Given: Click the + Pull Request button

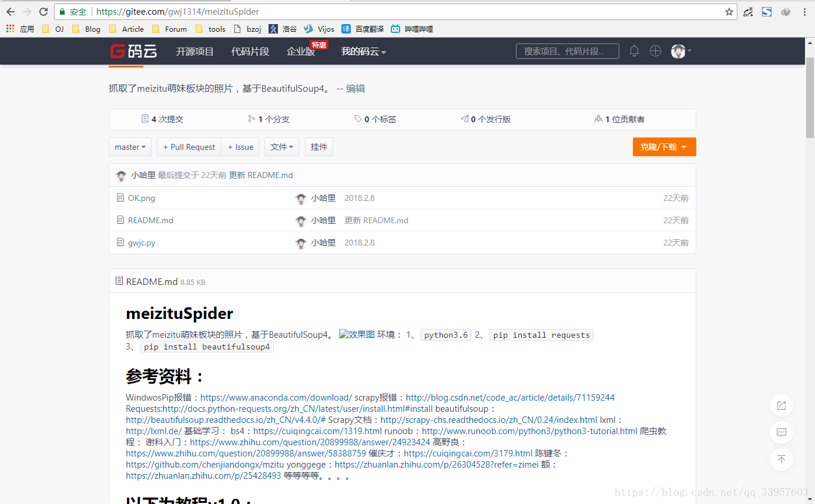Looking at the screenshot, I should tap(189, 147).
